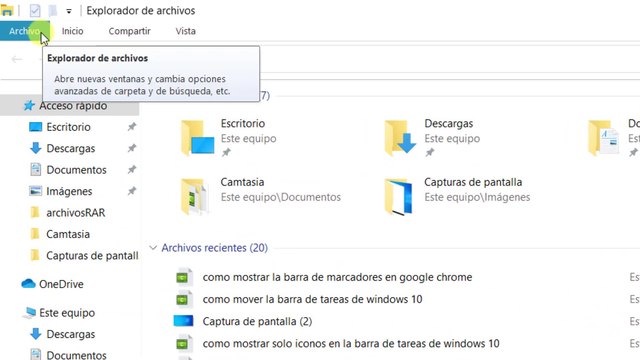Open 'como mostrar solo iconos' recent file
This screenshot has width=640, height=360.
(x=351, y=343)
